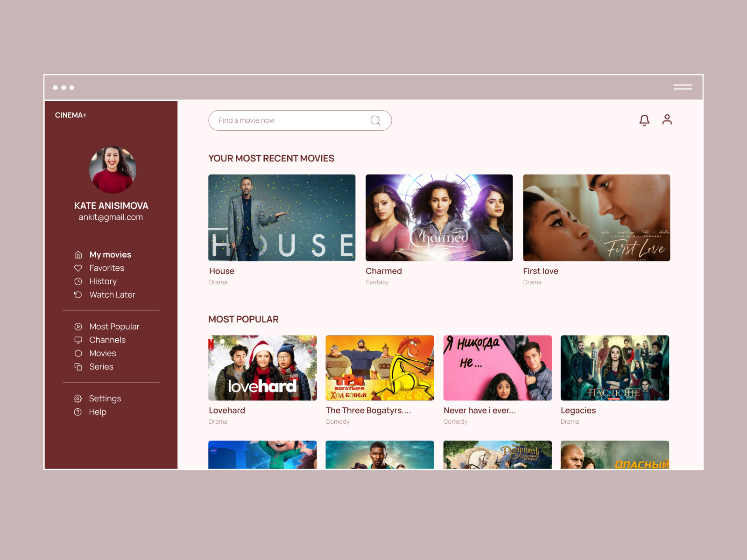Click the hamburger lines in title bar
The width and height of the screenshot is (747, 560).
(x=683, y=87)
